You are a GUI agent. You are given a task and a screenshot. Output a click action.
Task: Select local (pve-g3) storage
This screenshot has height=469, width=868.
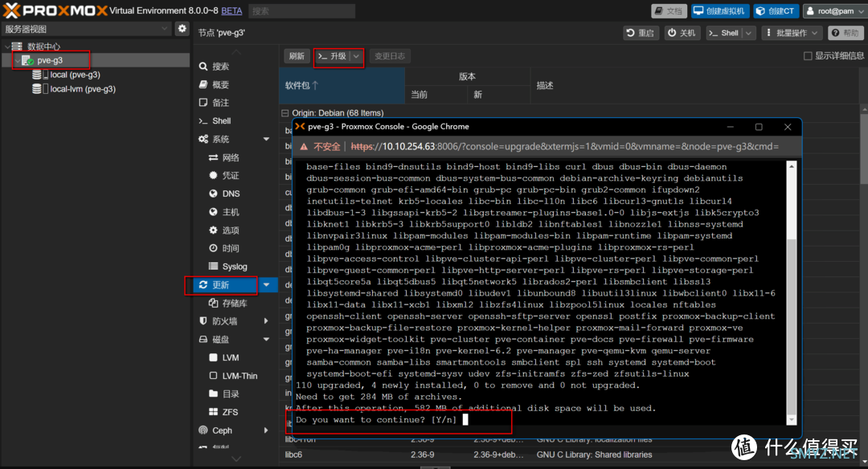pyautogui.click(x=75, y=75)
